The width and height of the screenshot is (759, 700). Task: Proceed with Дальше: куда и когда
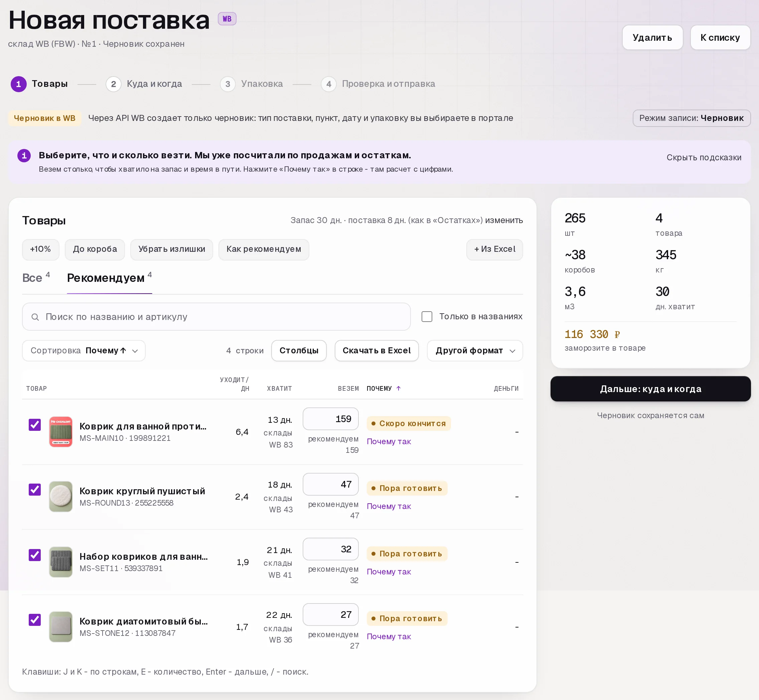point(650,389)
